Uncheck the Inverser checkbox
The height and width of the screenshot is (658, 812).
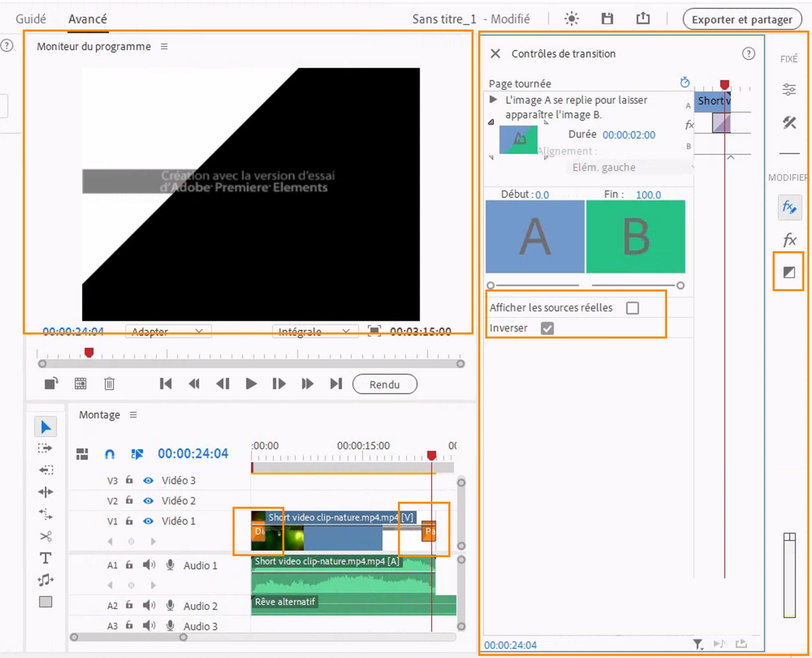[547, 328]
